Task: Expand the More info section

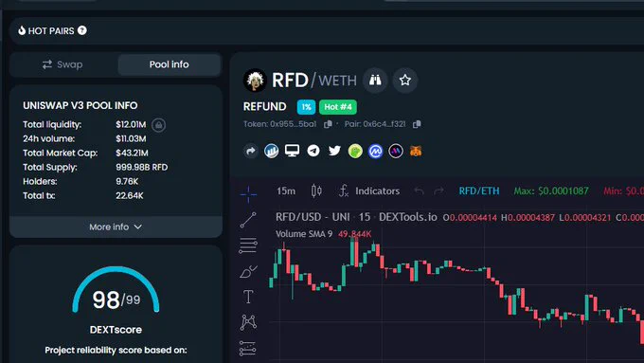Action: (116, 227)
